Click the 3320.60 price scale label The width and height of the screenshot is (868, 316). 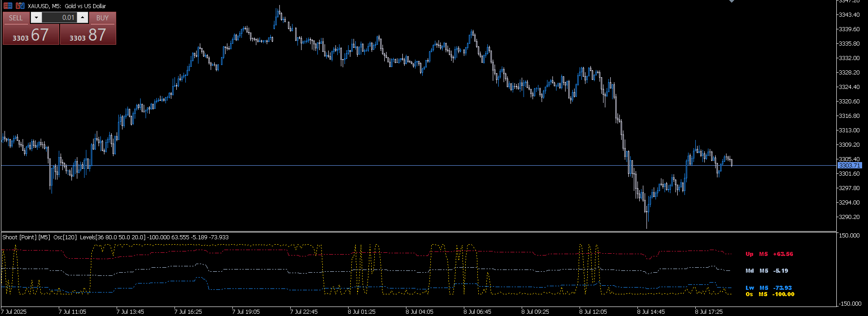coord(849,102)
